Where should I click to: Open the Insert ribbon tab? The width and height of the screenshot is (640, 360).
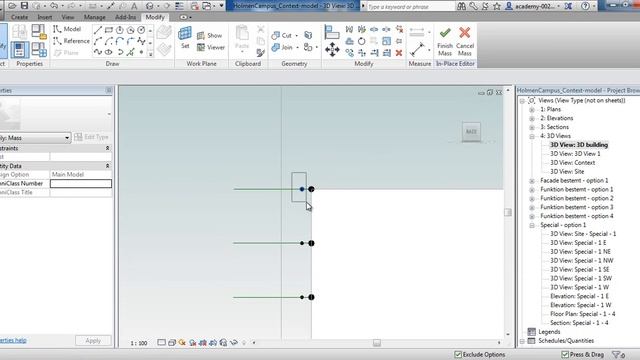(x=45, y=17)
